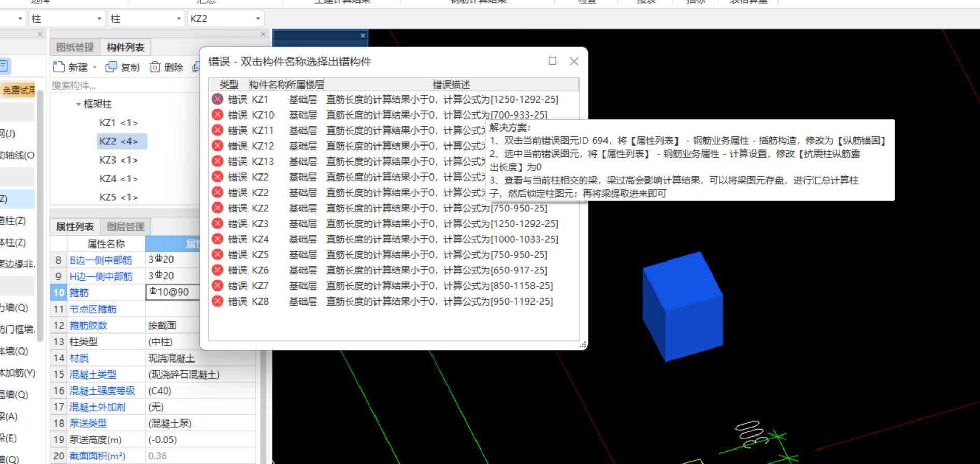Click the 搜索构件 search field
The height and width of the screenshot is (464, 980).
[124, 85]
